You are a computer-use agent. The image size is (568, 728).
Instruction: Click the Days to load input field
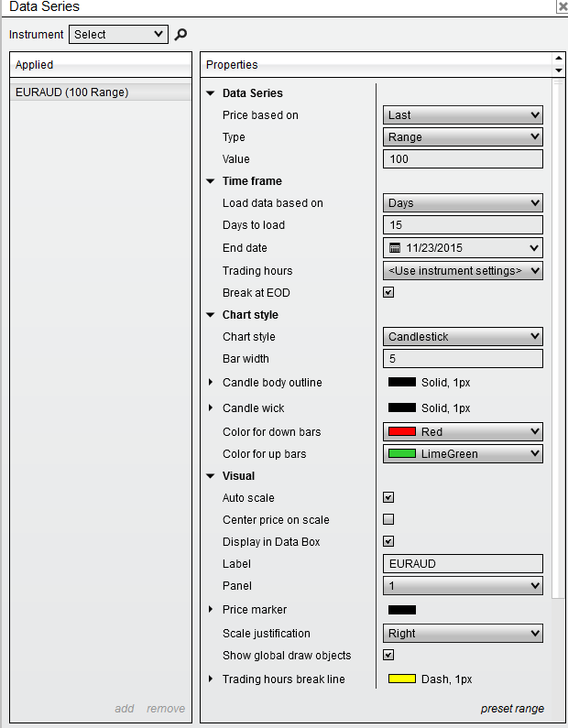(463, 225)
